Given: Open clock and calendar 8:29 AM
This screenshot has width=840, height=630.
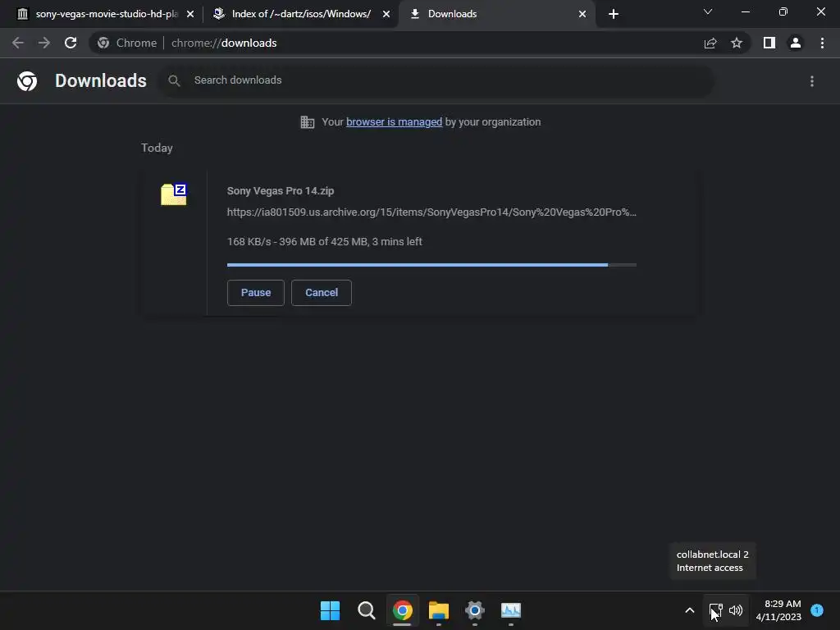Looking at the screenshot, I should coord(778,610).
